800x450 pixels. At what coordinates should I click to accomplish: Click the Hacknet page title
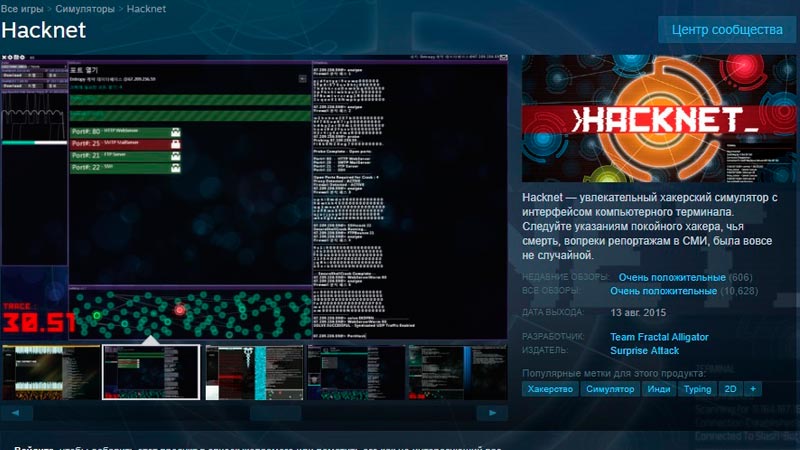pos(43,30)
